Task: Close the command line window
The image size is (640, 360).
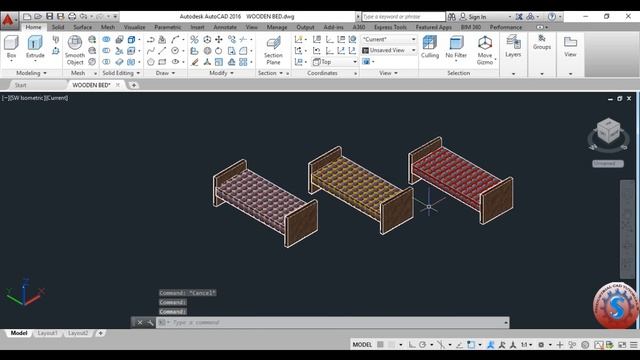Action: pos(140,322)
